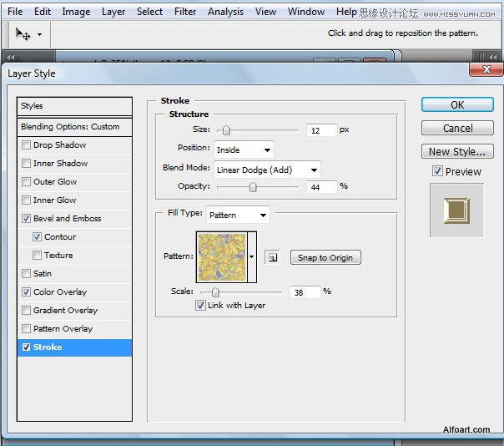This screenshot has height=446, width=504.
Task: Enable Satin checkbox
Action: click(26, 273)
